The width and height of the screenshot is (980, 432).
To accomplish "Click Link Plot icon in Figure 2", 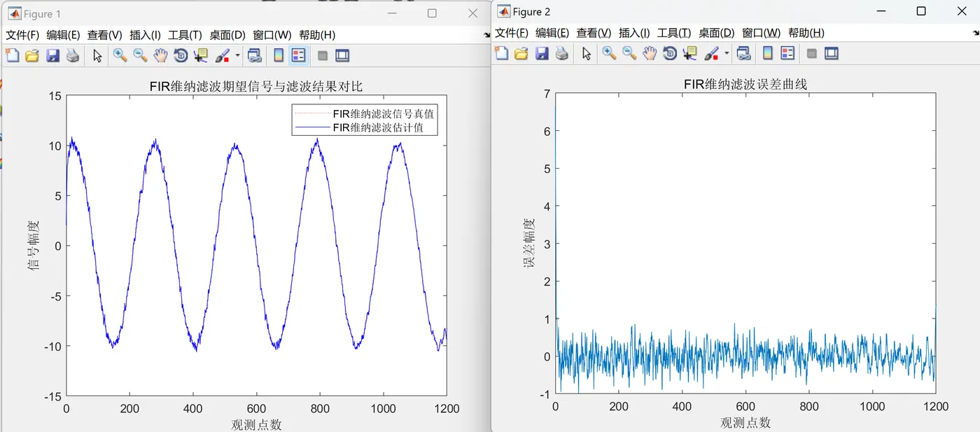I will point(744,53).
